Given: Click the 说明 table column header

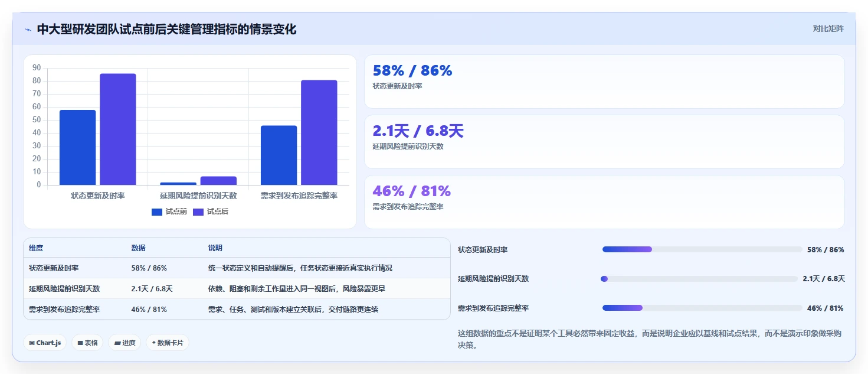Looking at the screenshot, I should coord(215,248).
